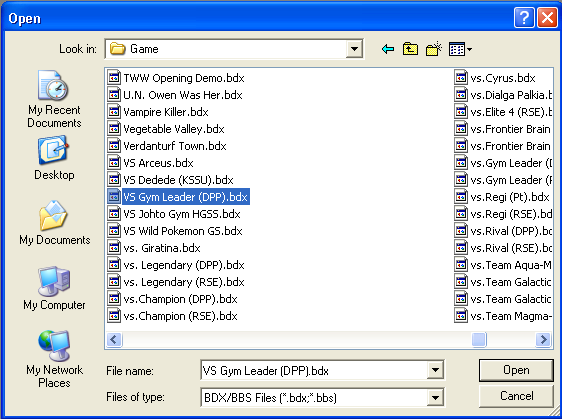Click file icon of vs.Cyrus.bdx
The image size is (562, 419).
tap(461, 77)
